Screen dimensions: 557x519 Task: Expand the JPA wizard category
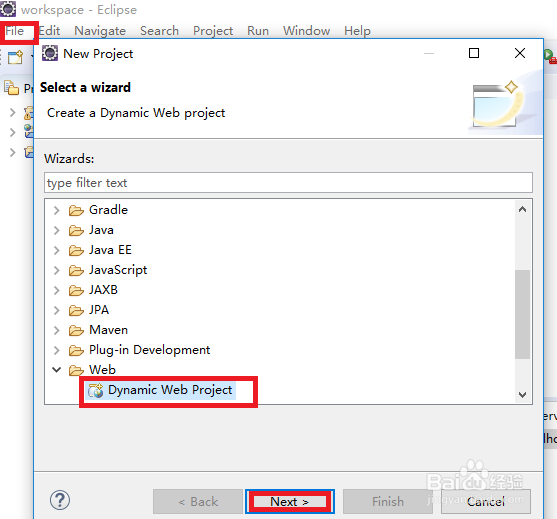56,310
